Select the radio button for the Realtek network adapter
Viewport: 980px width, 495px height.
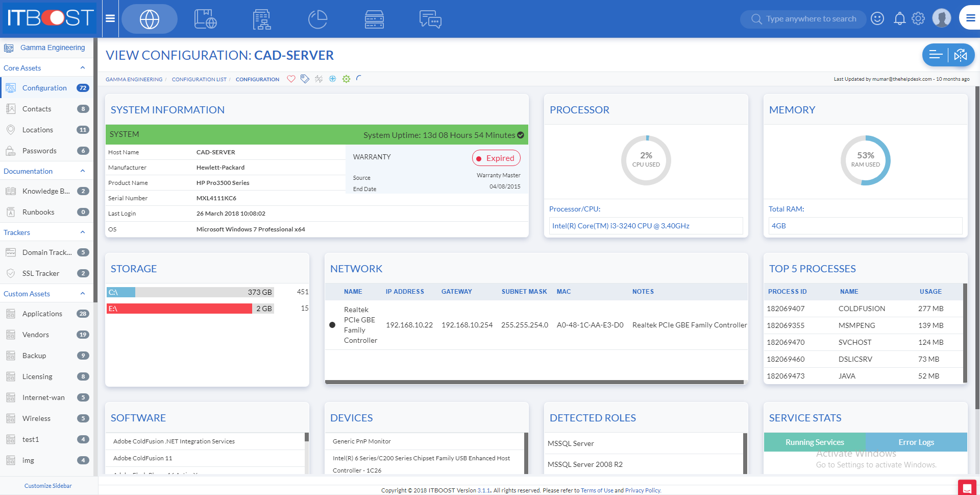click(x=332, y=325)
